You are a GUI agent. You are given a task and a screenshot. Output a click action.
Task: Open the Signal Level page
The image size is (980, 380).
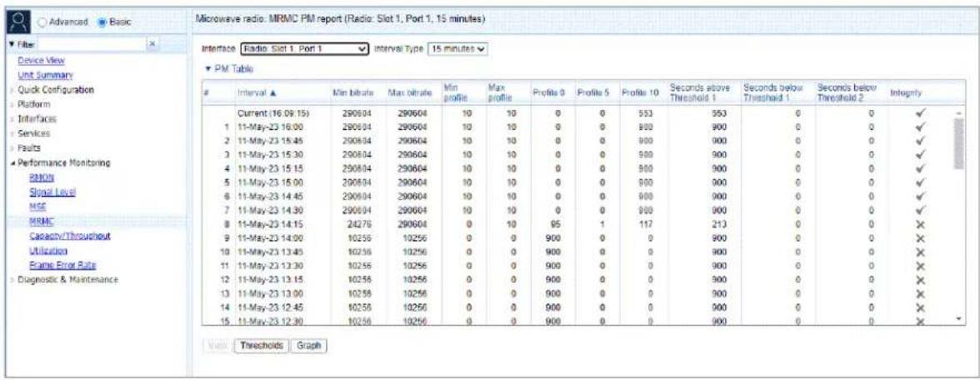pos(52,192)
